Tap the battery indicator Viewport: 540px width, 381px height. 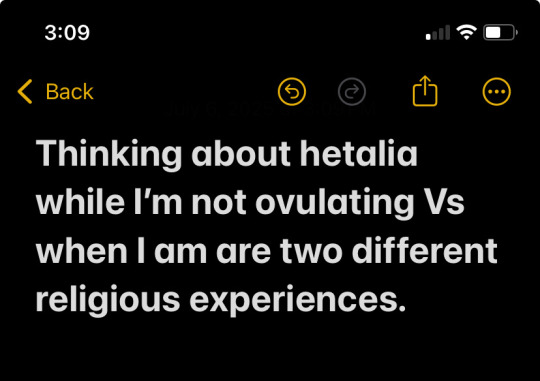[500, 32]
